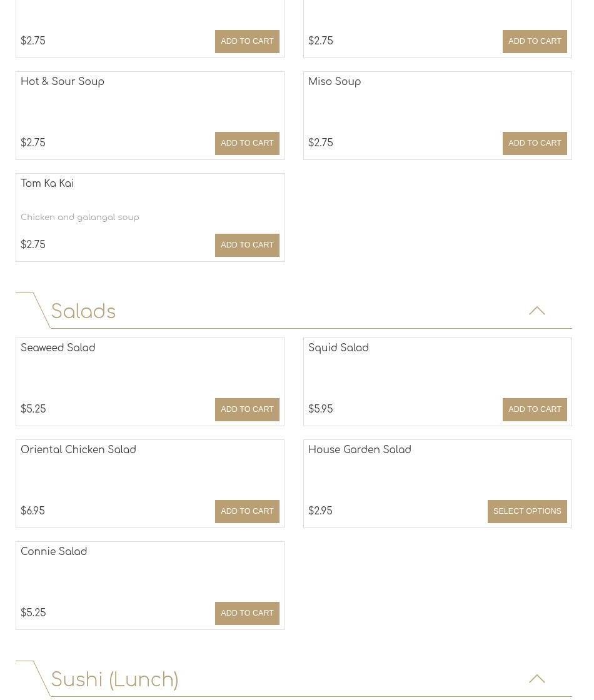Select options for House Garden Salad
Viewport: 594px width, 700px height.
527,511
